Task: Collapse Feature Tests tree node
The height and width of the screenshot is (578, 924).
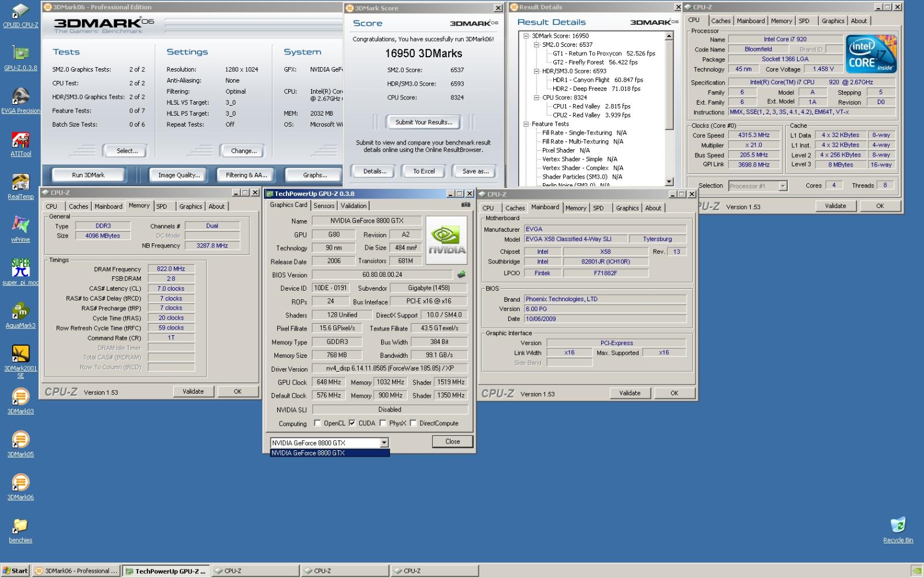Action: click(526, 124)
